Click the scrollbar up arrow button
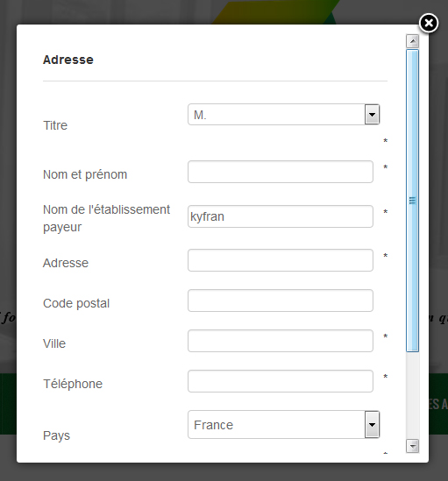The height and width of the screenshot is (481, 448). [x=412, y=41]
